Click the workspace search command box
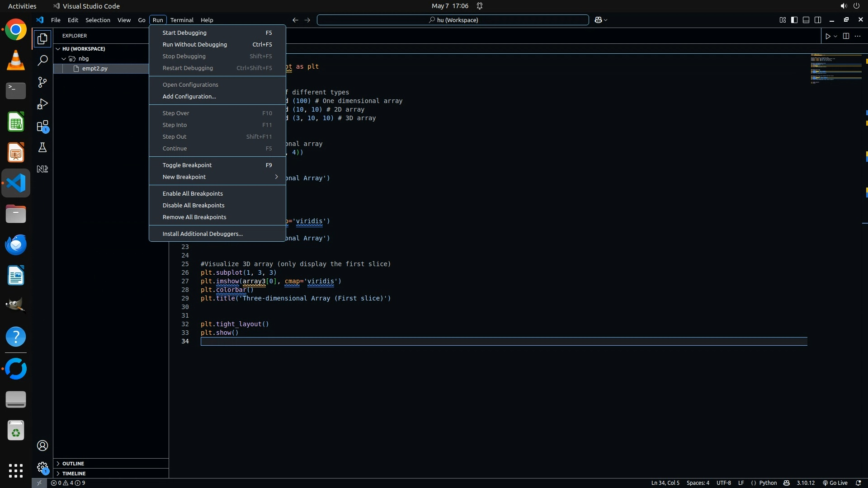868x488 pixels. click(453, 20)
